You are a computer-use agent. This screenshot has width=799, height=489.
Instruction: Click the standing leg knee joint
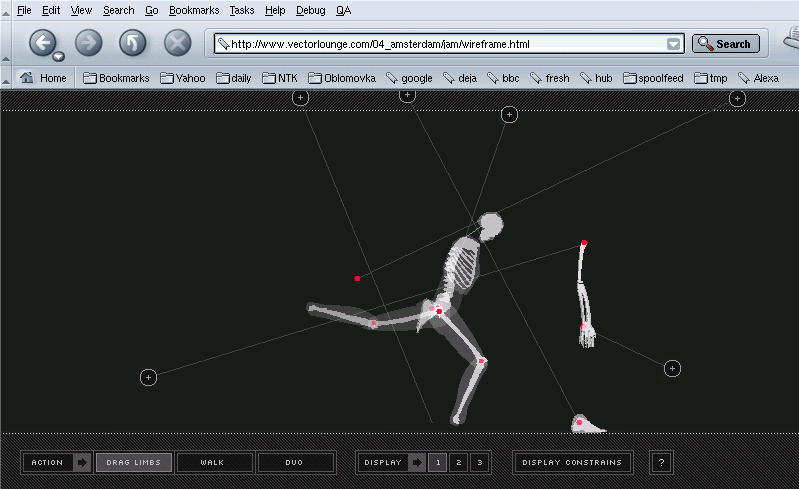coord(481,361)
